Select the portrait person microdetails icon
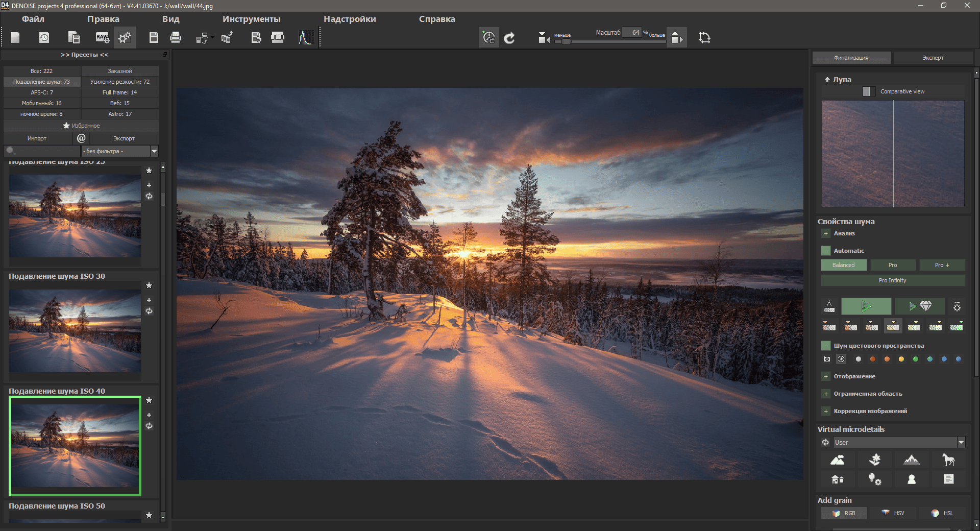The height and width of the screenshot is (531, 980). click(x=912, y=479)
